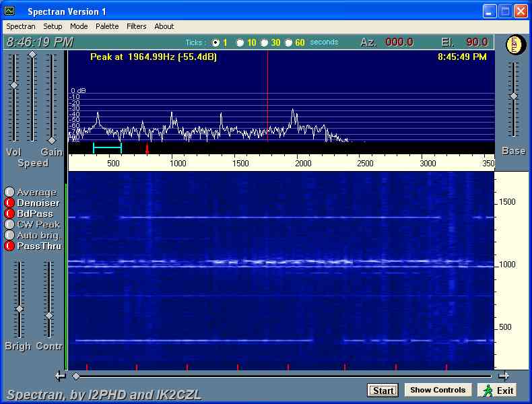Click the Contrast slider handle
The height and width of the screenshot is (404, 532).
pos(49,316)
